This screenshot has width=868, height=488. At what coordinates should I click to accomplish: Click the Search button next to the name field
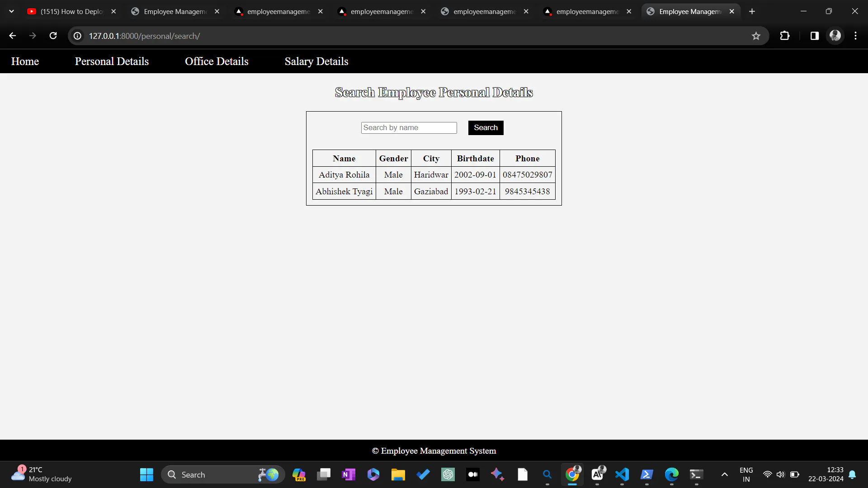click(486, 127)
